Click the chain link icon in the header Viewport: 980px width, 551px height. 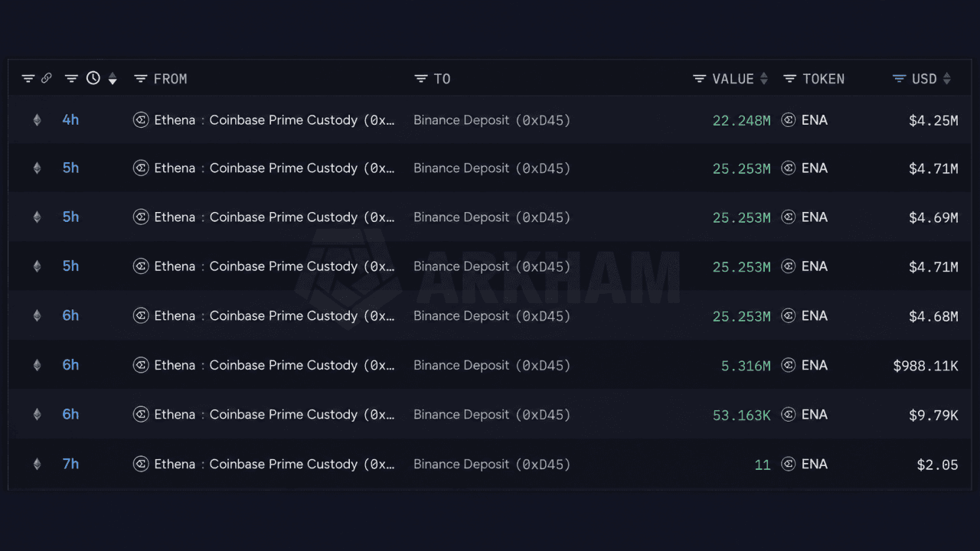[47, 78]
